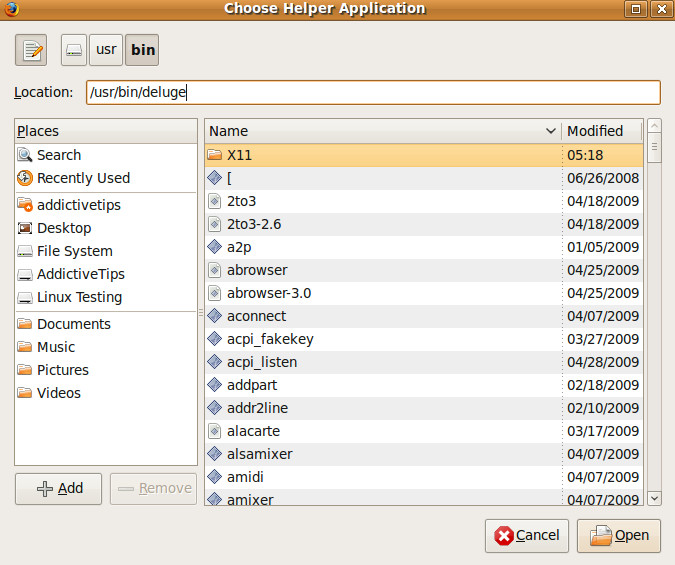675x565 pixels.
Task: Click the AddictiveTips drive icon
Action: (25, 274)
